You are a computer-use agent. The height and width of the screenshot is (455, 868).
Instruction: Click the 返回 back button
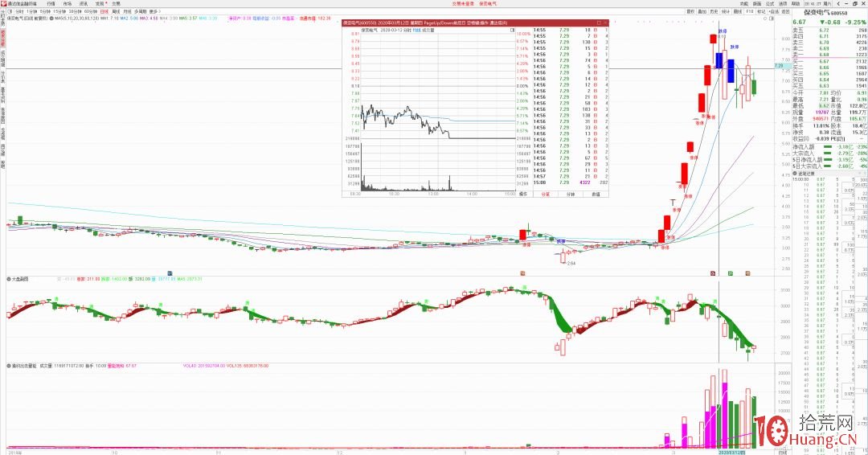coord(785,11)
